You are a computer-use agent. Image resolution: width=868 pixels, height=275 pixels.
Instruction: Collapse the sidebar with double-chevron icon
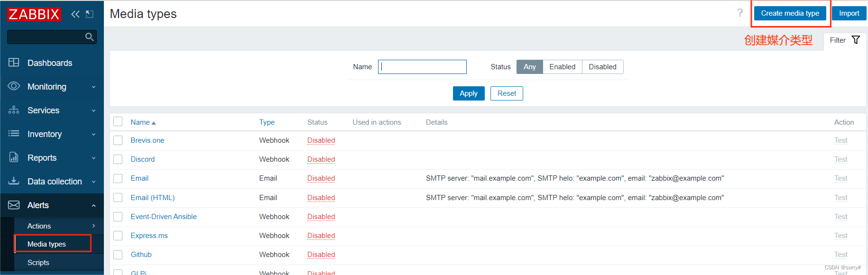75,14
